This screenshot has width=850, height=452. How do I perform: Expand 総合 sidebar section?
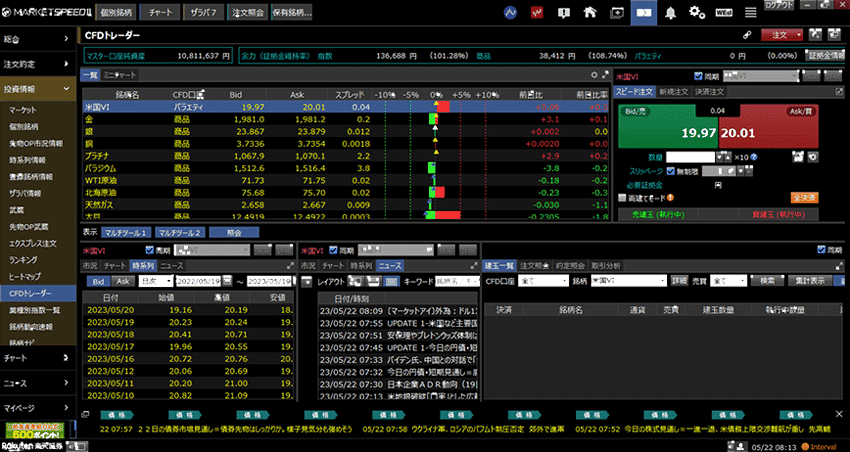(x=38, y=39)
